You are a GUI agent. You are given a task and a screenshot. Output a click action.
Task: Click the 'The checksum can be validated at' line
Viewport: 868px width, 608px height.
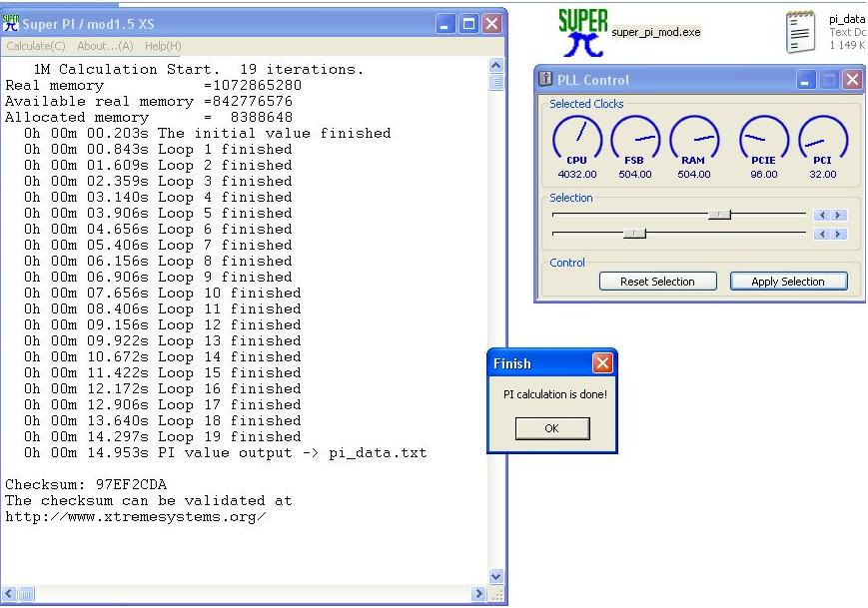coord(149,500)
